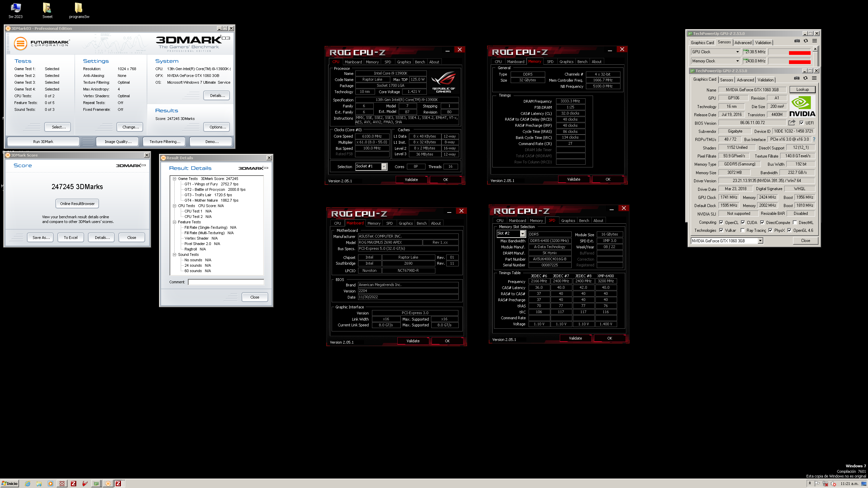
Task: Click scroll-up arrow in GPU-Z Sensors
Action: (815, 49)
